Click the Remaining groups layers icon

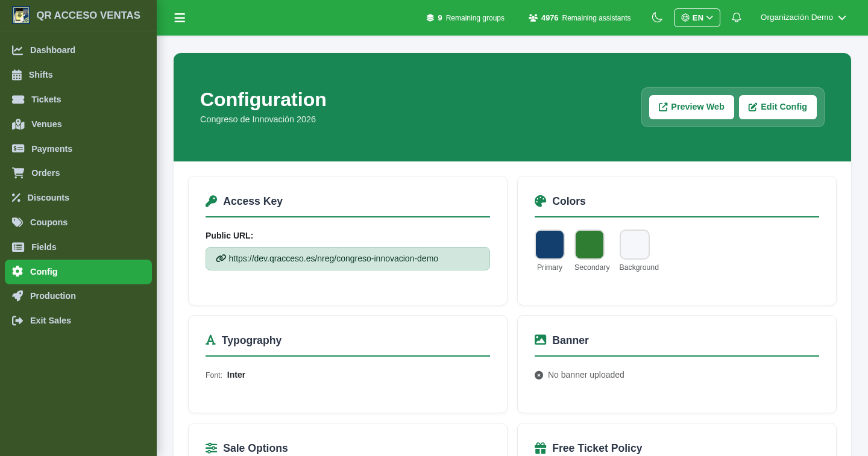(430, 18)
